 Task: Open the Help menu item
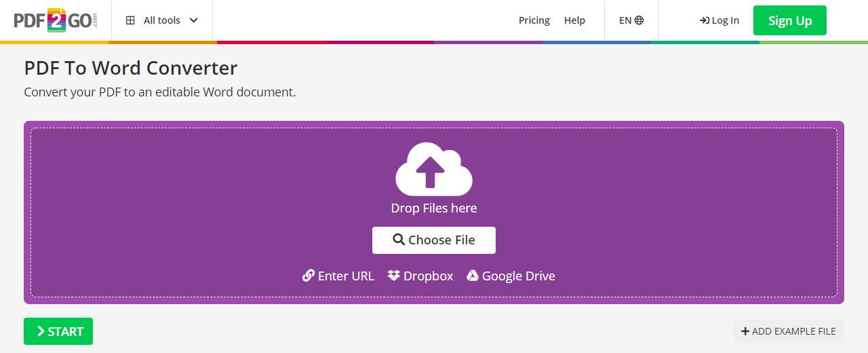pos(574,20)
